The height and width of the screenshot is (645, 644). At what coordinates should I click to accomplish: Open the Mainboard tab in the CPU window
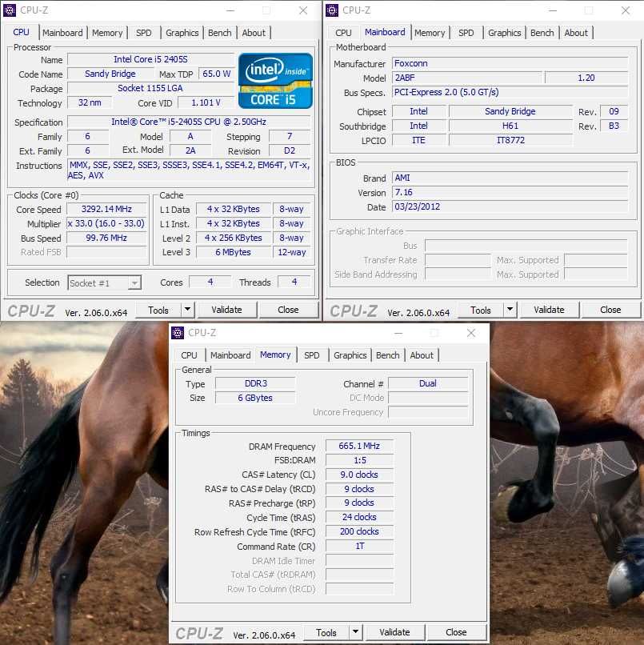(x=62, y=33)
